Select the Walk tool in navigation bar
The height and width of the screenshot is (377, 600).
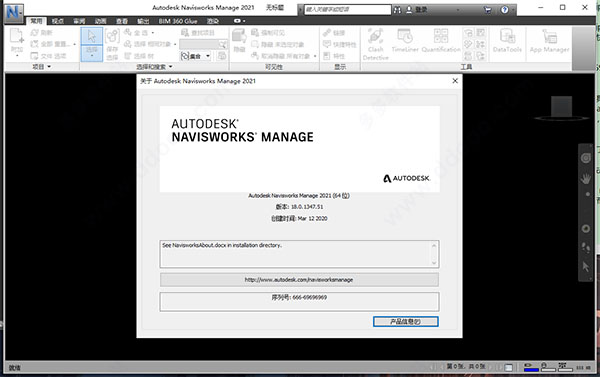(x=585, y=248)
